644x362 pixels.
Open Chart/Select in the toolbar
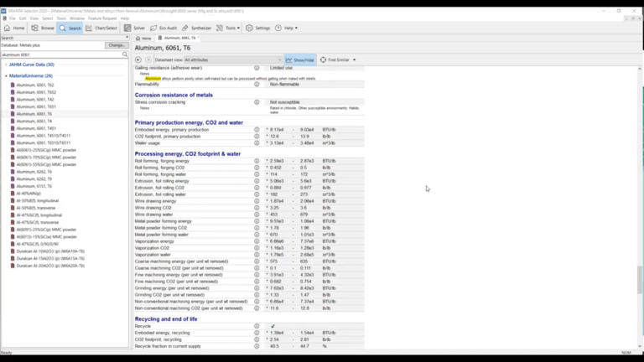click(101, 28)
